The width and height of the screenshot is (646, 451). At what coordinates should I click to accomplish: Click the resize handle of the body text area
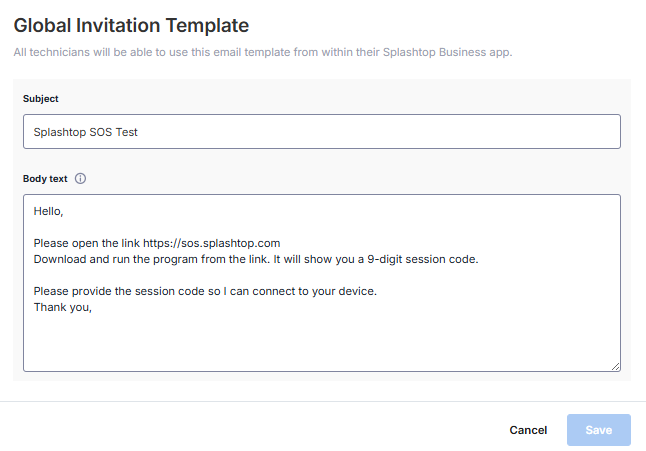[615, 366]
